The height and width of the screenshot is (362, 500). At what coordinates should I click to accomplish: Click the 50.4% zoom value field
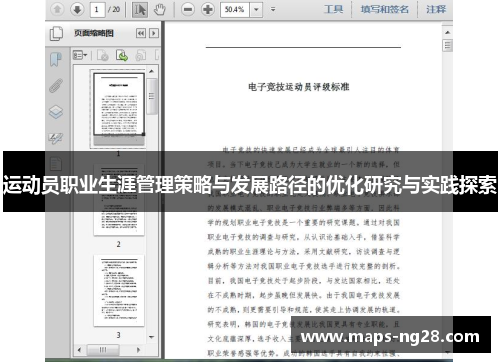[x=235, y=9]
